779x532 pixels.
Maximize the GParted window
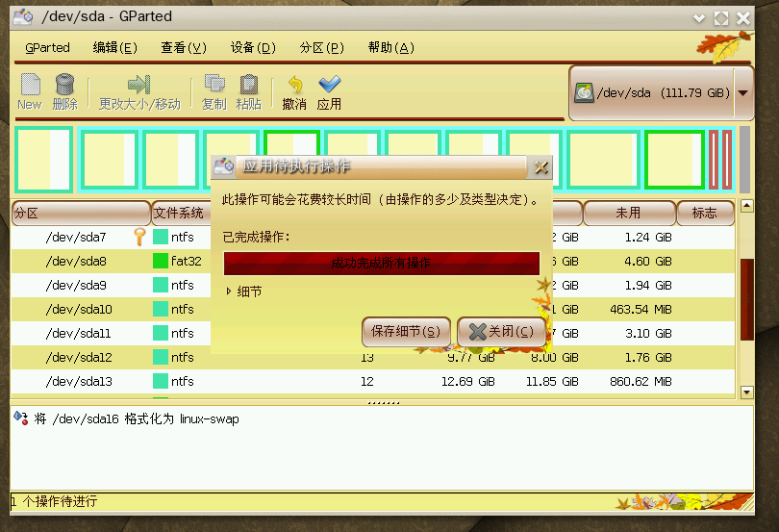point(721,18)
